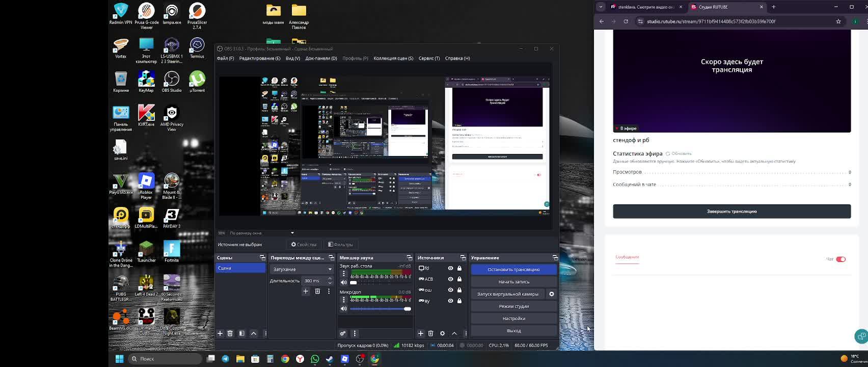Open virtual camera settings gear

point(551,294)
